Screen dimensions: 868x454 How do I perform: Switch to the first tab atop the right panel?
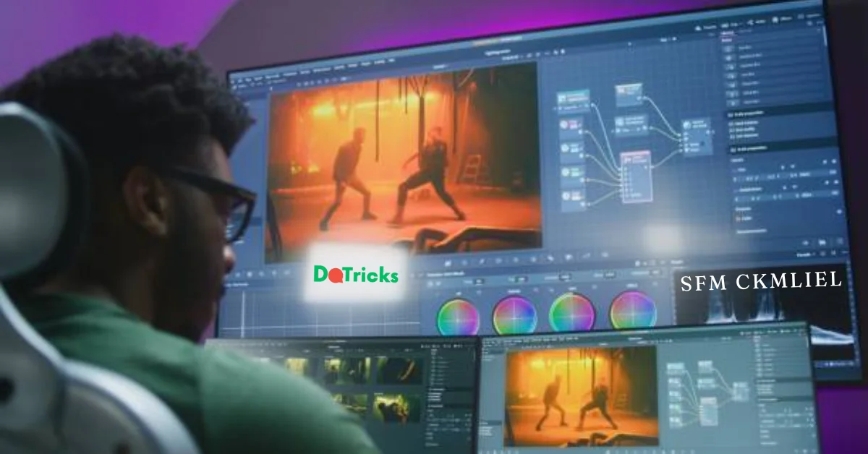(x=728, y=34)
